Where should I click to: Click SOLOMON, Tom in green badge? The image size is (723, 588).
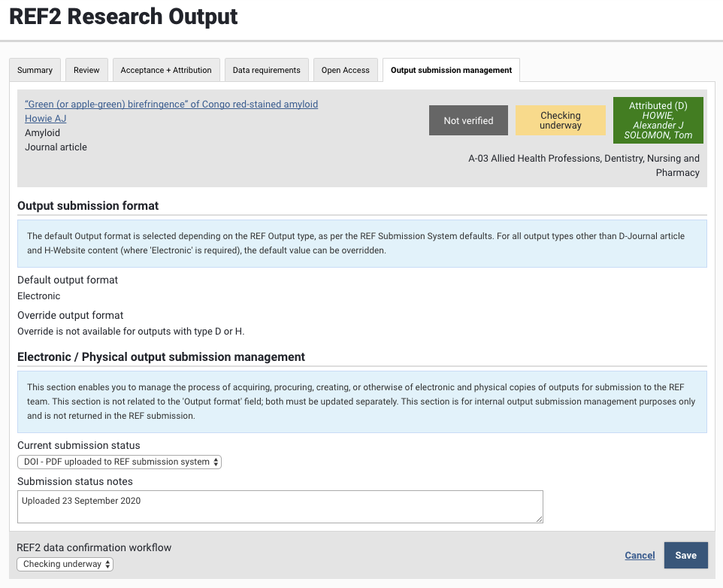(658, 135)
